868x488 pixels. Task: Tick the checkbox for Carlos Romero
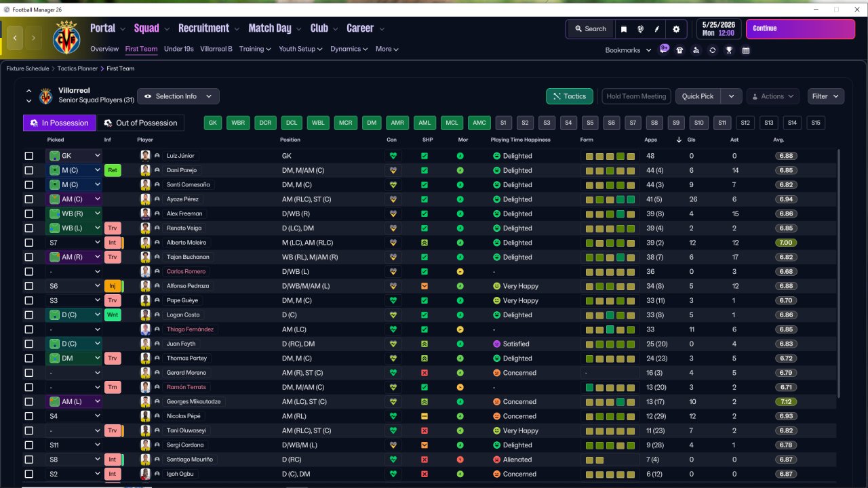pos(28,272)
